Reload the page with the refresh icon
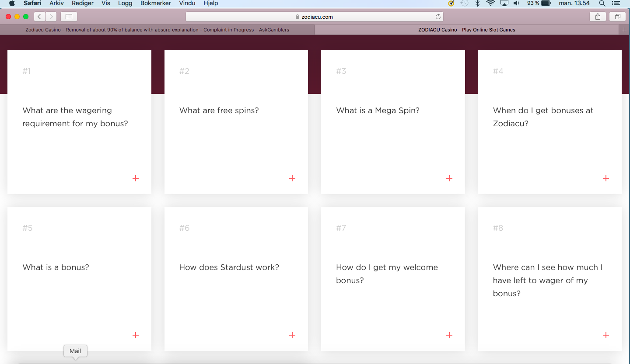Viewport: 630px width, 364px height. pyautogui.click(x=438, y=17)
